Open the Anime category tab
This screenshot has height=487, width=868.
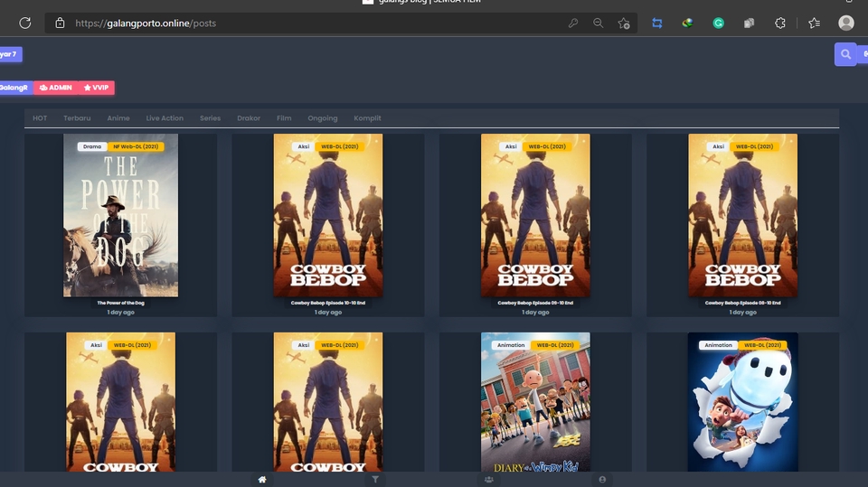coord(118,117)
